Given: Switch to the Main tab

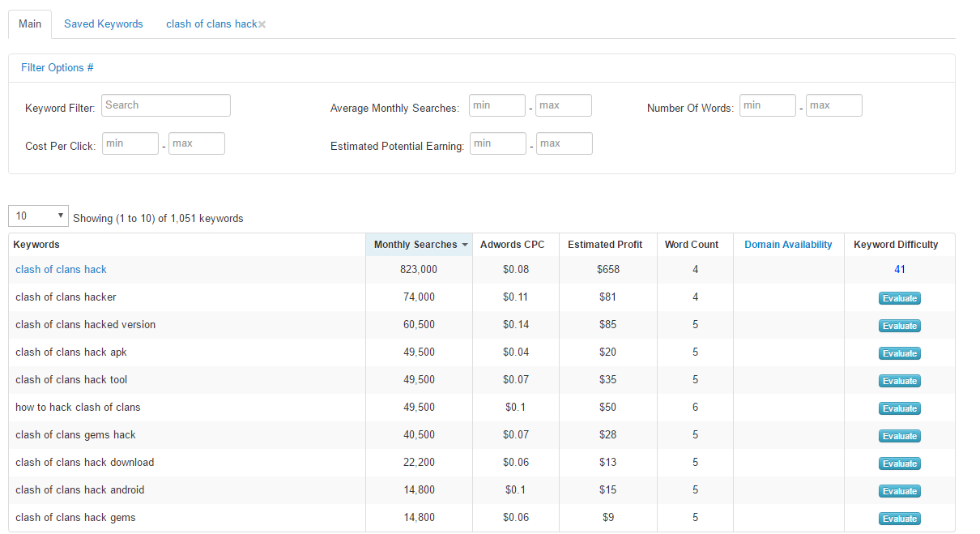Looking at the screenshot, I should coord(30,23).
